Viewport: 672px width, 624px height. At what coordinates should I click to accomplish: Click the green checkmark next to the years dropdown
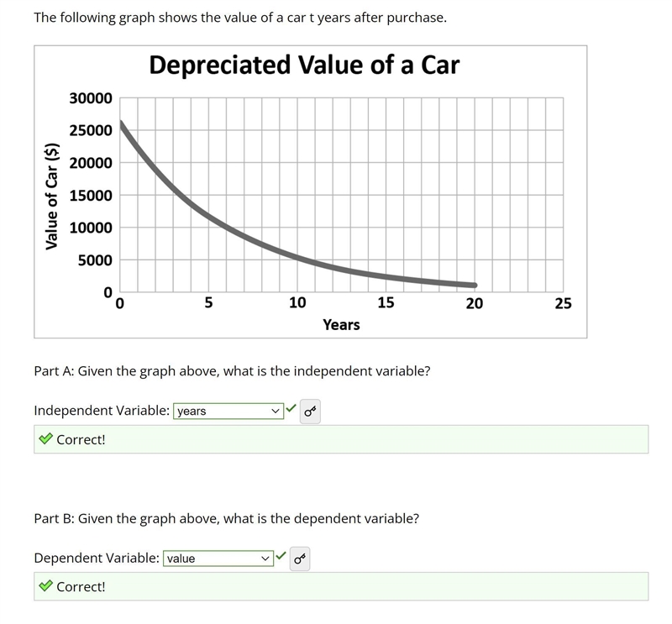(x=291, y=408)
